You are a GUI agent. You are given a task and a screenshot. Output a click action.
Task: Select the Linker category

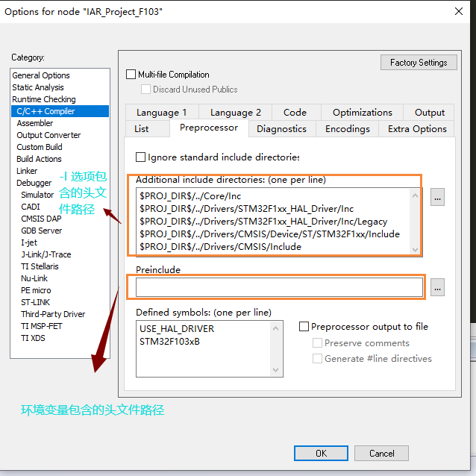pos(27,171)
